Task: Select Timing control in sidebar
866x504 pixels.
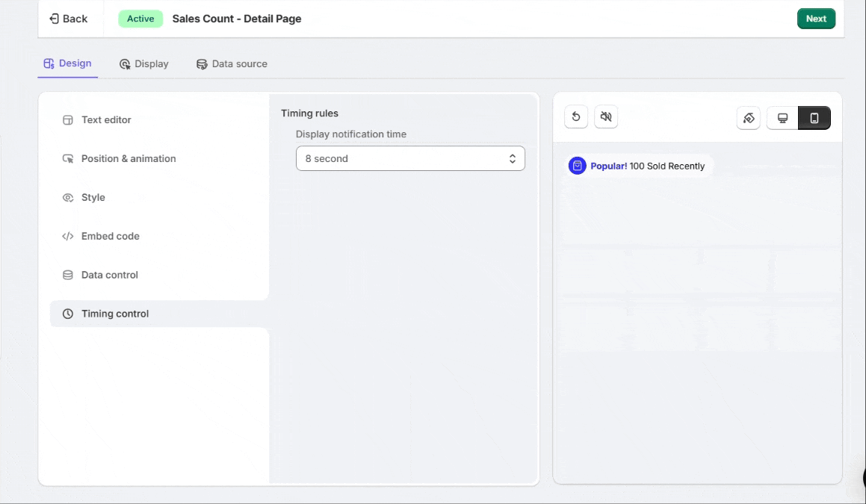Action: point(115,314)
